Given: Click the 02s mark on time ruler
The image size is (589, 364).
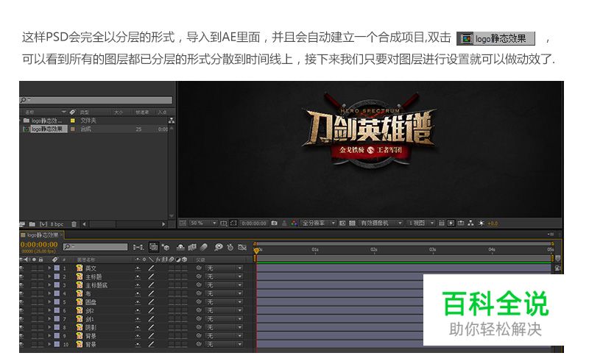Looking at the screenshot, I should 374,249.
